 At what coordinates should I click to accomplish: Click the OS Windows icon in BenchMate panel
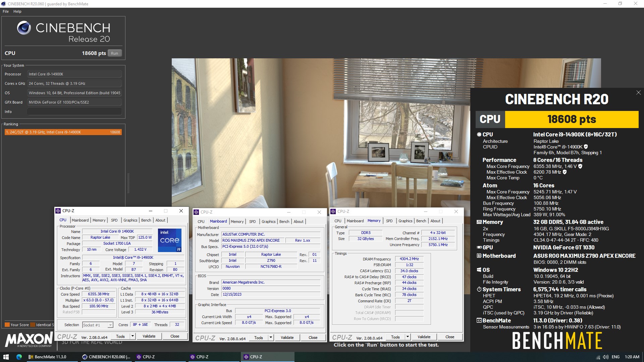pos(479,270)
